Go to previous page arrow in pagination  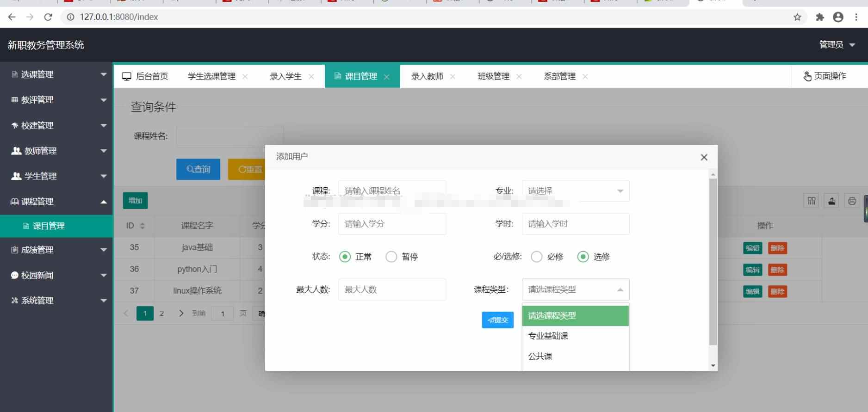click(126, 313)
